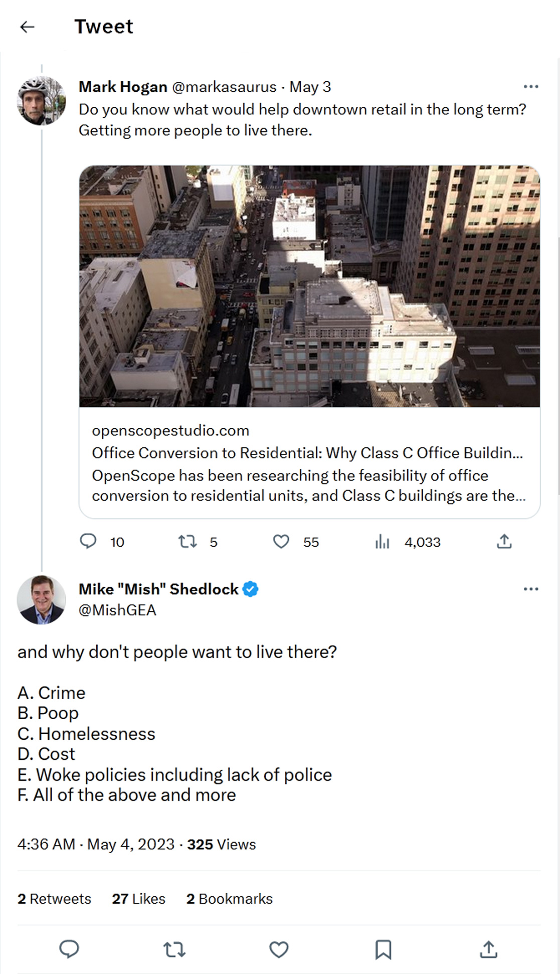Share Mish Shedlock's tweet
Viewport: 560px width, 974px height.
click(x=488, y=949)
